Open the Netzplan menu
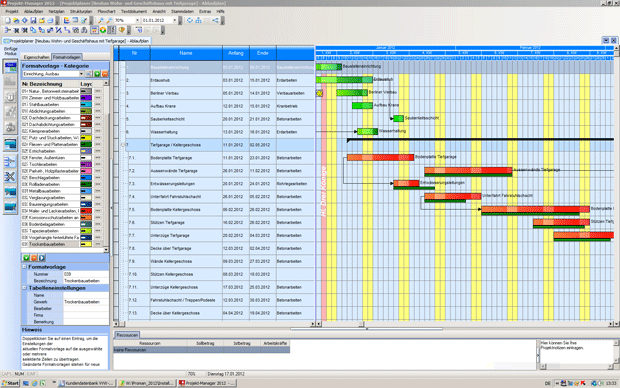620x388 pixels. pyautogui.click(x=56, y=11)
